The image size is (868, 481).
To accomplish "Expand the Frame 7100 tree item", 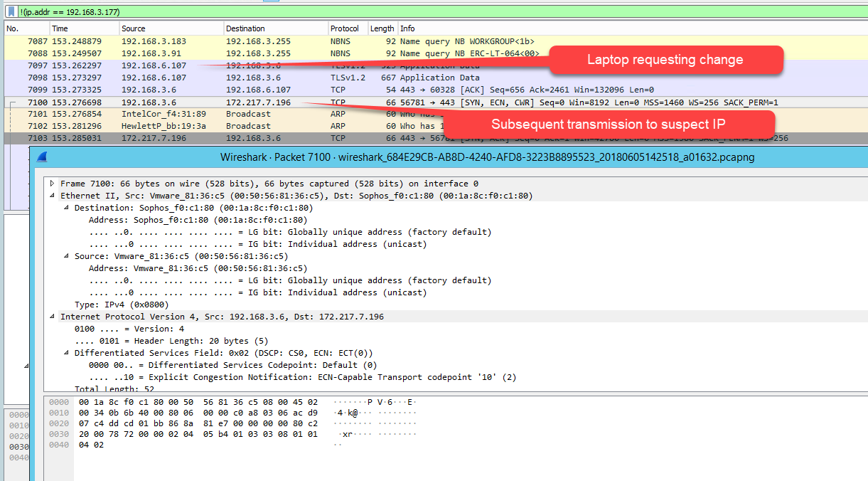I will pyautogui.click(x=51, y=183).
